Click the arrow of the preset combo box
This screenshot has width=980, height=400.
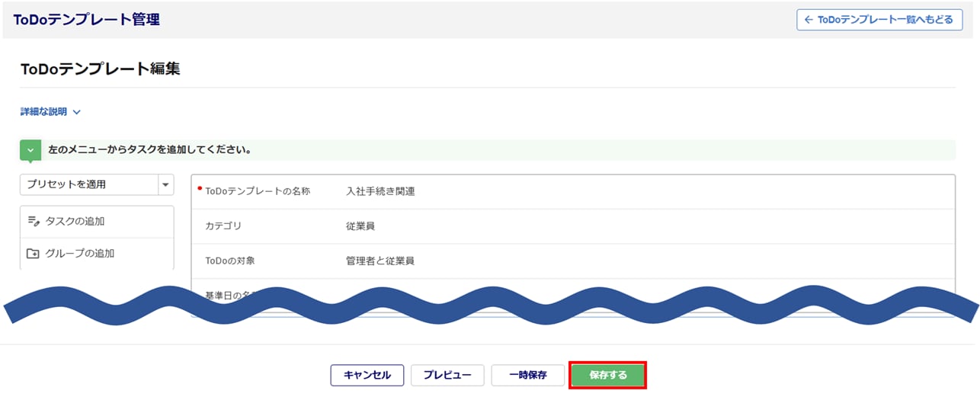(x=165, y=184)
